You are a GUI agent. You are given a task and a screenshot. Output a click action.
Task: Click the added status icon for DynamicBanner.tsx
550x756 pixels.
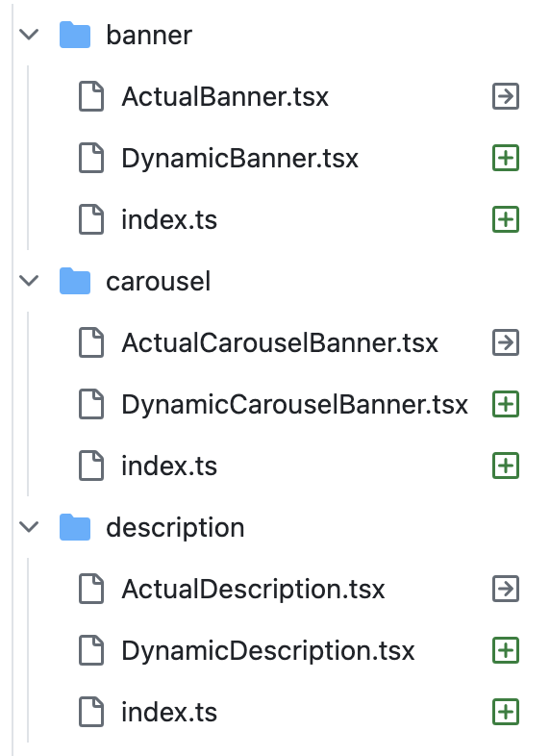click(x=506, y=158)
